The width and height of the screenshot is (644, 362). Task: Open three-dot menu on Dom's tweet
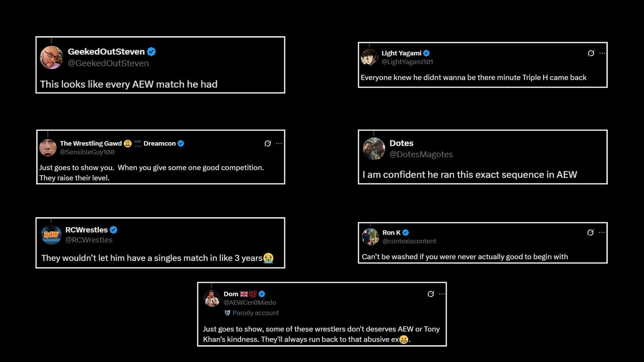(442, 294)
